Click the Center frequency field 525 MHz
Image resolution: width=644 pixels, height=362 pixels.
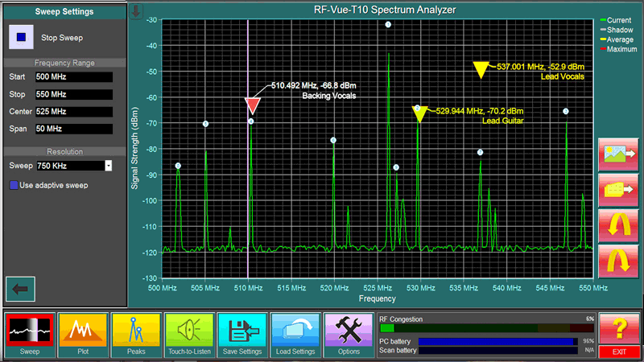74,112
